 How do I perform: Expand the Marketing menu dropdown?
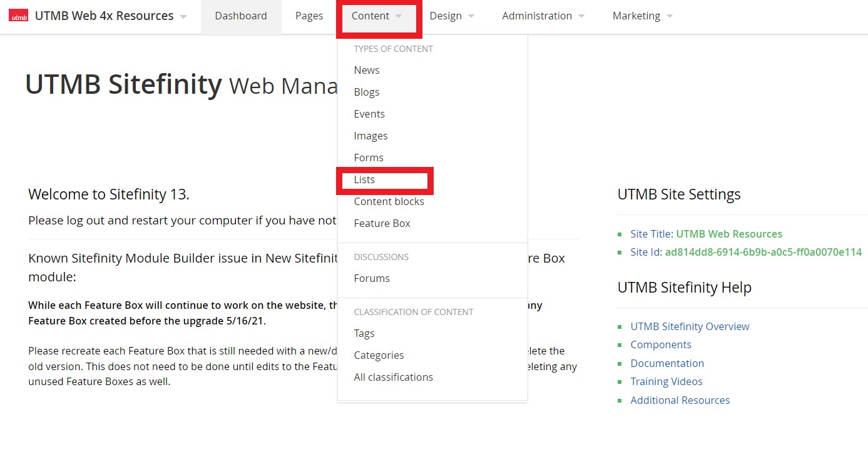636,16
